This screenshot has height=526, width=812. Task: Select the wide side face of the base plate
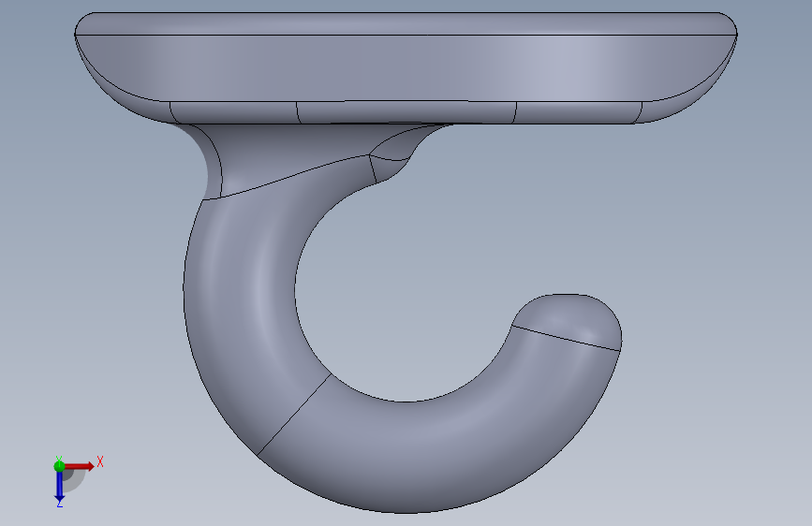click(406, 68)
